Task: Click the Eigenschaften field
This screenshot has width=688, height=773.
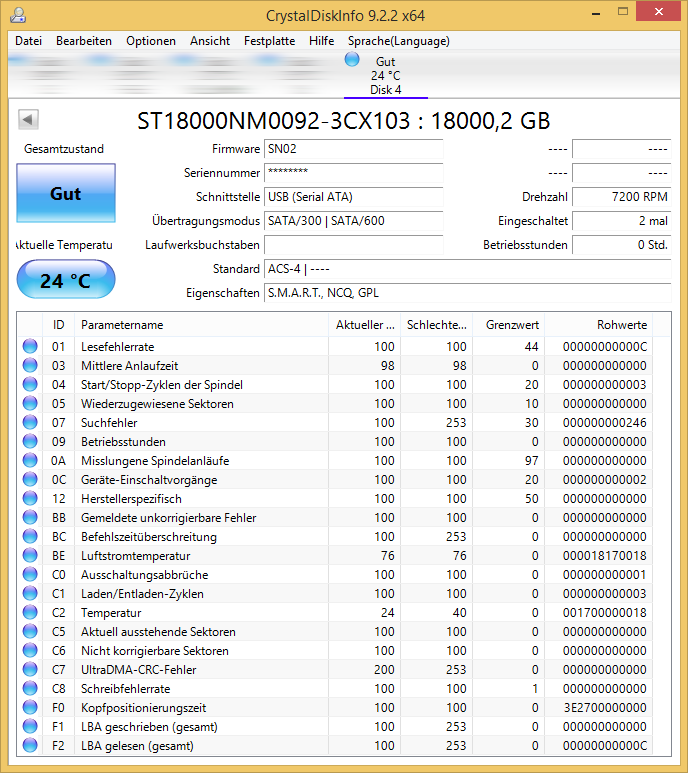Action: 468,293
